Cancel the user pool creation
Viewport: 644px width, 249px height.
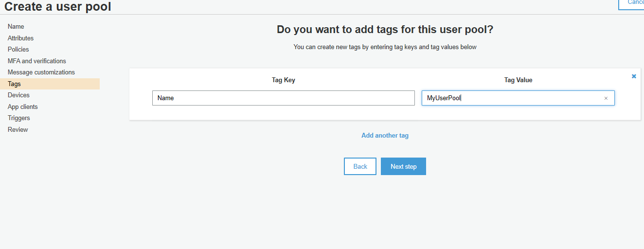[x=631, y=2]
